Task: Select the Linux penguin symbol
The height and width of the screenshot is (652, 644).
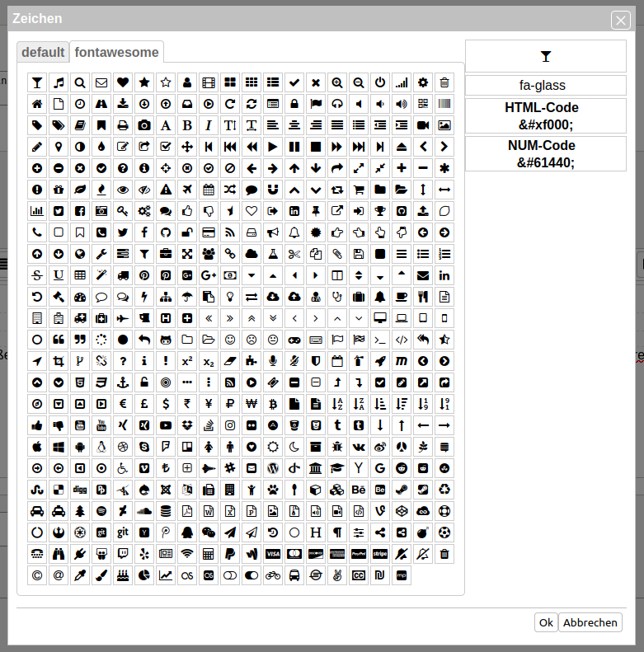Action: pos(101,447)
